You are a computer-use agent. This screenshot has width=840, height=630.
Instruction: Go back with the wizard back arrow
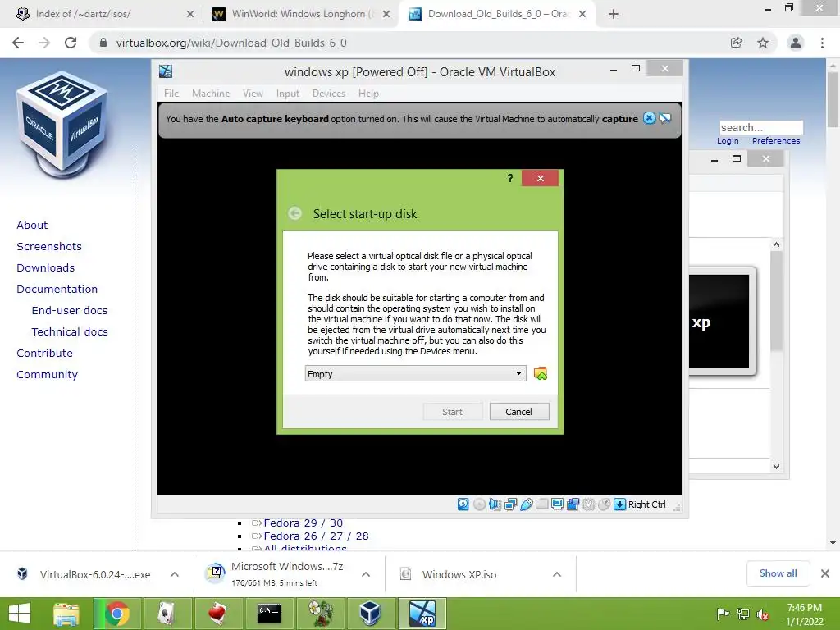[x=294, y=213]
